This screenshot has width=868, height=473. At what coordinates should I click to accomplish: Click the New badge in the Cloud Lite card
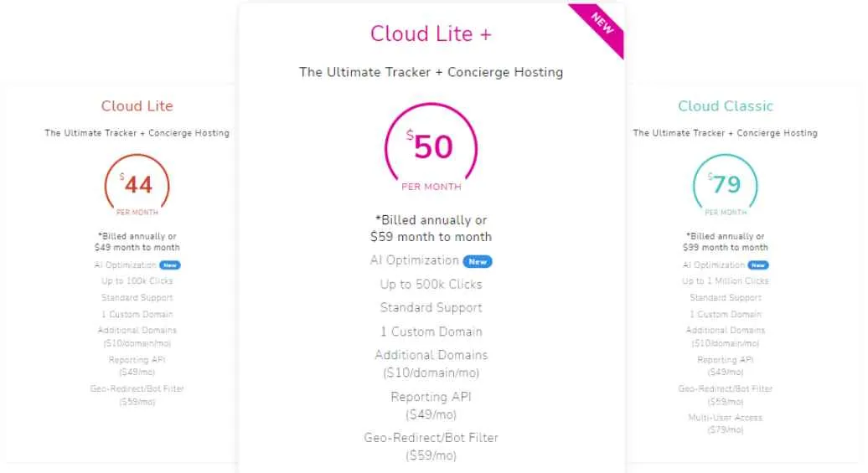click(170, 265)
